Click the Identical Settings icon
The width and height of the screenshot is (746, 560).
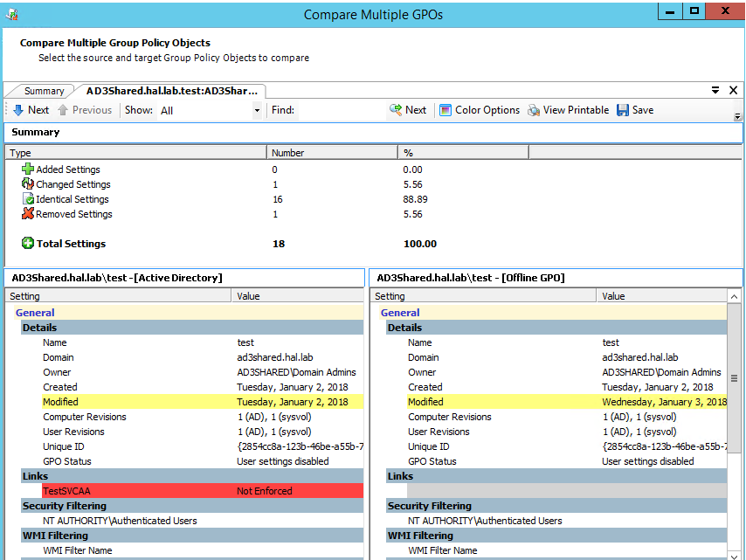pyautogui.click(x=28, y=199)
